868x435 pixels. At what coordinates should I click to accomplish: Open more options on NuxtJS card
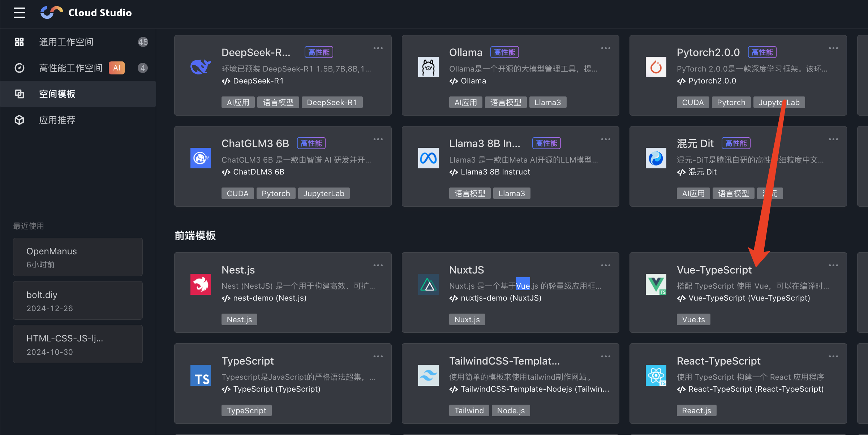(606, 265)
